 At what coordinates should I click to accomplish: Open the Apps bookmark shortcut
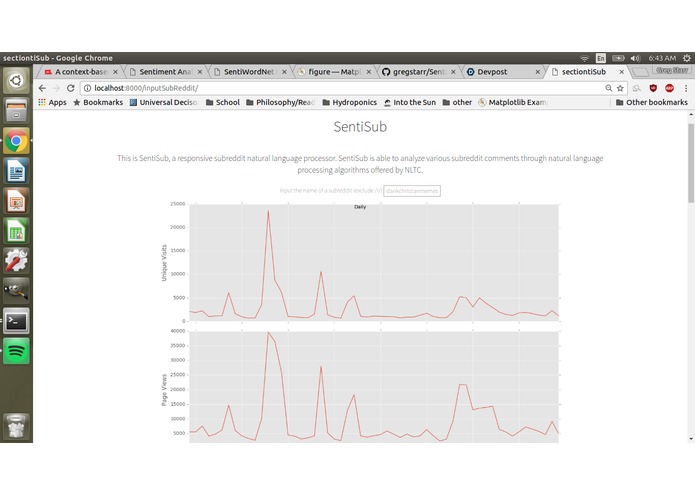point(52,102)
